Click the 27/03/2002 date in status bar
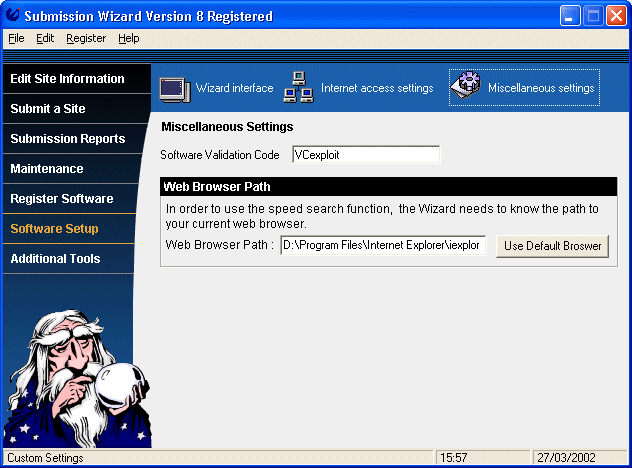This screenshot has height=468, width=632. 566,458
